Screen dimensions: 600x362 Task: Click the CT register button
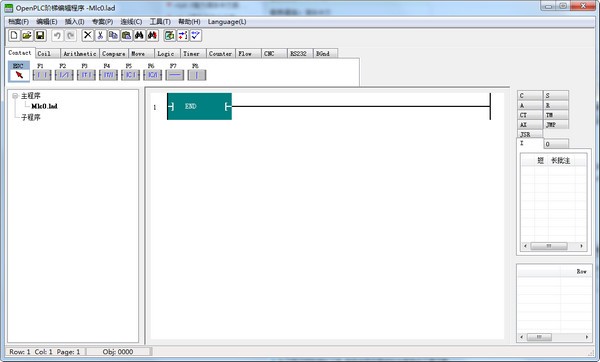click(x=530, y=115)
